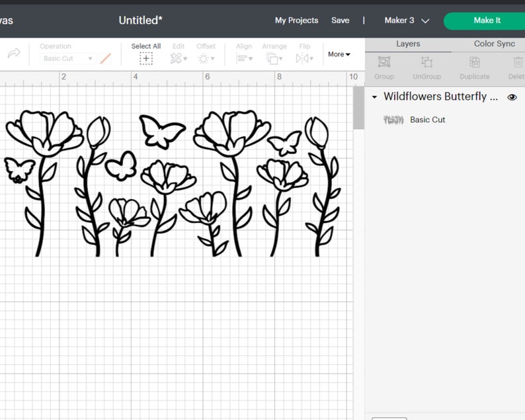Click the Redo arrow icon
This screenshot has height=420, width=525.
coord(14,54)
